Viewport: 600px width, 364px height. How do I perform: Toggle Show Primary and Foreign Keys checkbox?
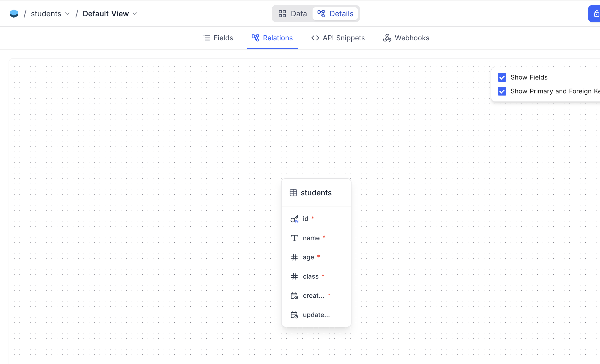[x=502, y=91]
